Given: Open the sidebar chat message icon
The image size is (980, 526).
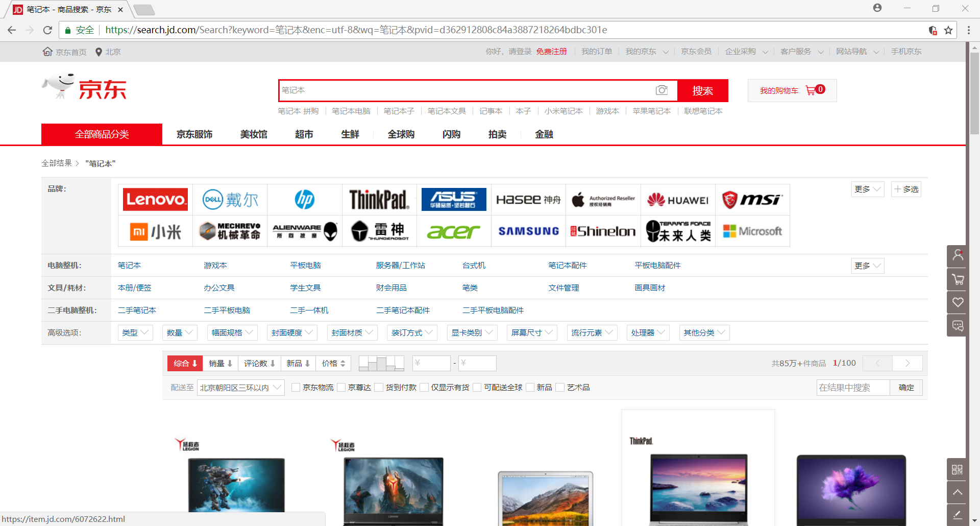Looking at the screenshot, I should (958, 325).
